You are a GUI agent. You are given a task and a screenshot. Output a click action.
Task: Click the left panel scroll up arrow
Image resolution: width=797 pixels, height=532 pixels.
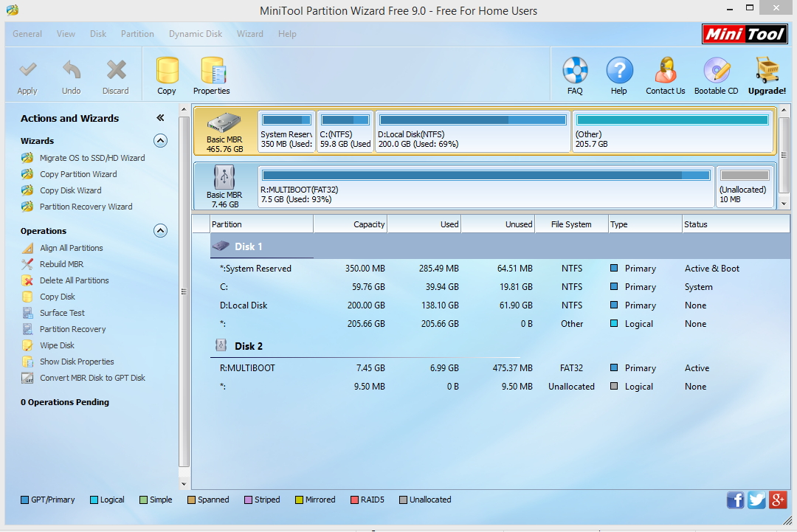(184, 109)
